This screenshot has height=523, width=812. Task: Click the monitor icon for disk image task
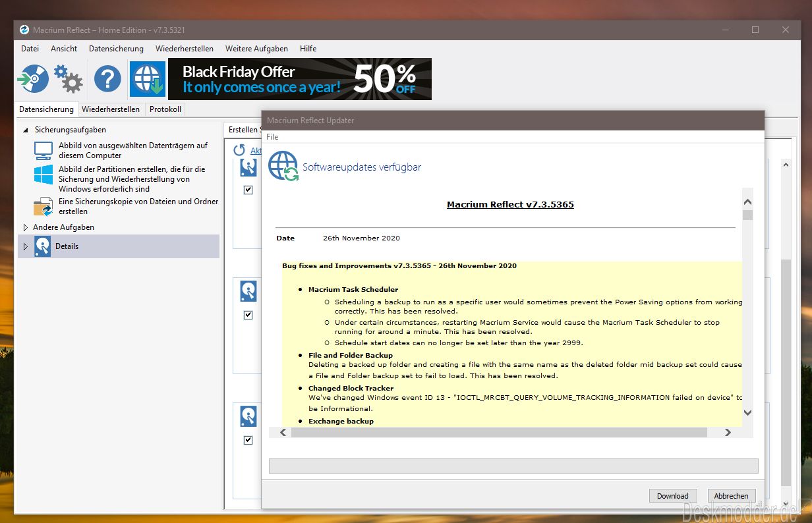(43, 151)
